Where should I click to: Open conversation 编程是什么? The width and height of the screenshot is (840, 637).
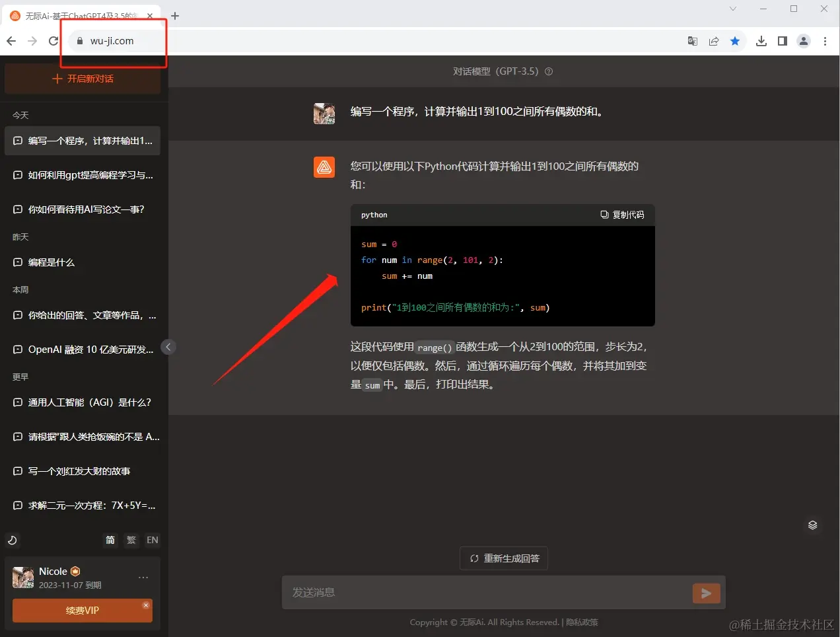tap(83, 262)
